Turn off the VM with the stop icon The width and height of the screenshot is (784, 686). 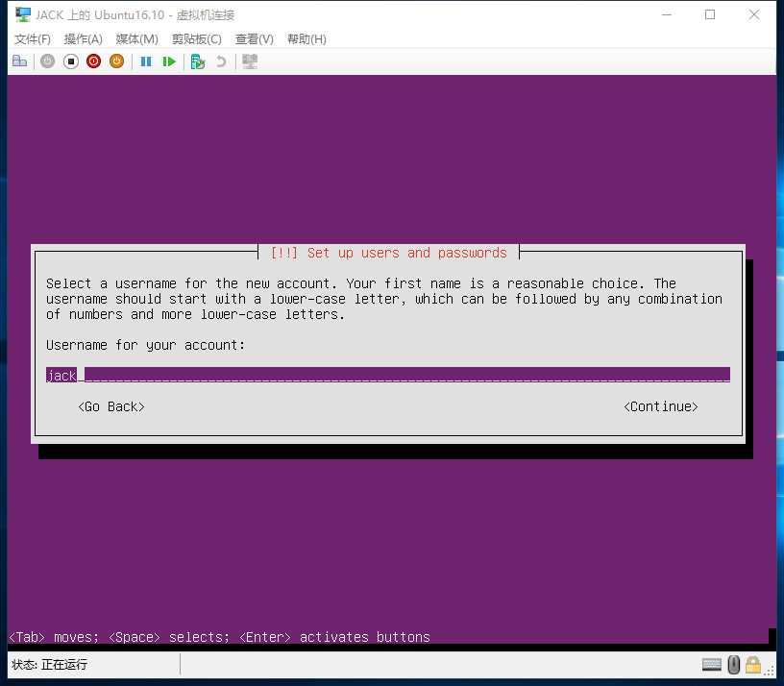70,61
